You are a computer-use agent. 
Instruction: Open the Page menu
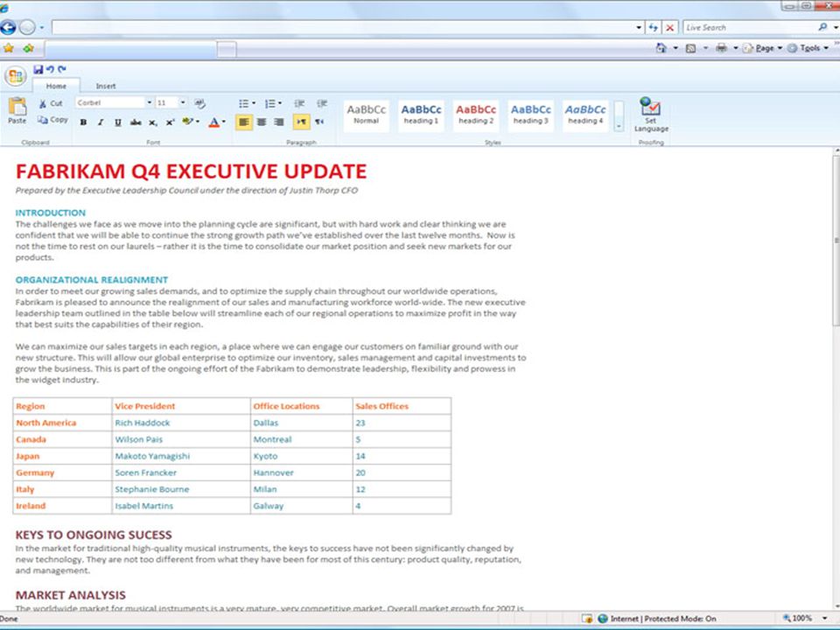point(762,48)
